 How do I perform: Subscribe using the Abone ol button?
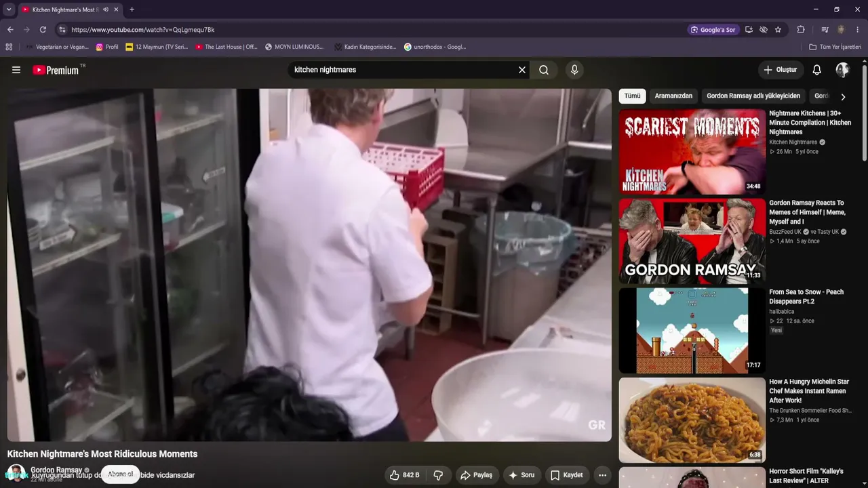click(x=120, y=474)
